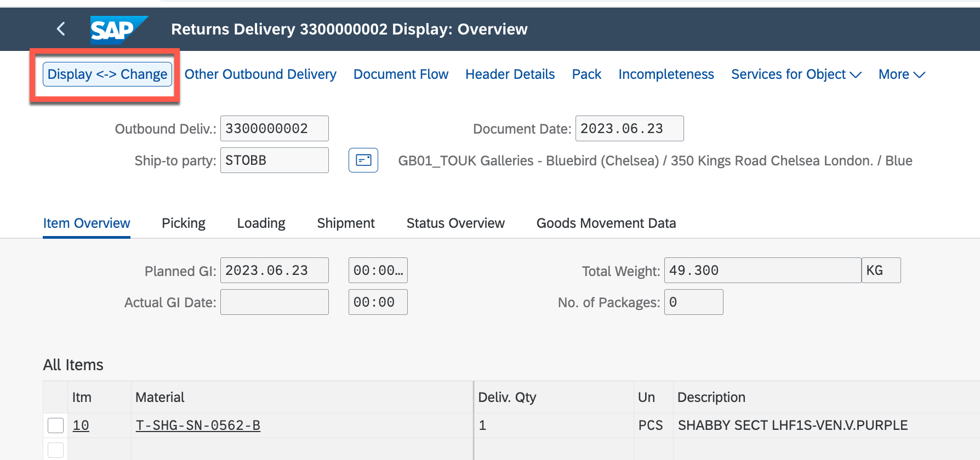
Task: Open Header Details
Action: point(510,74)
